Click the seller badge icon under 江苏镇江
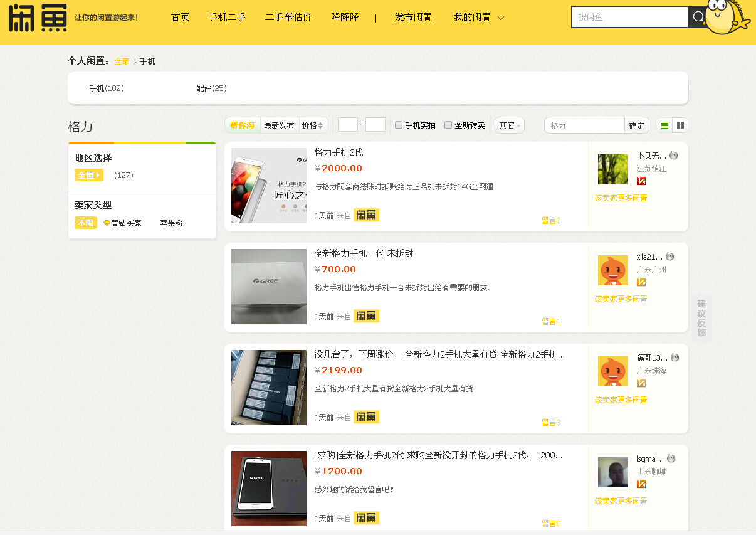Viewport: 756px width, 535px height. coord(641,181)
